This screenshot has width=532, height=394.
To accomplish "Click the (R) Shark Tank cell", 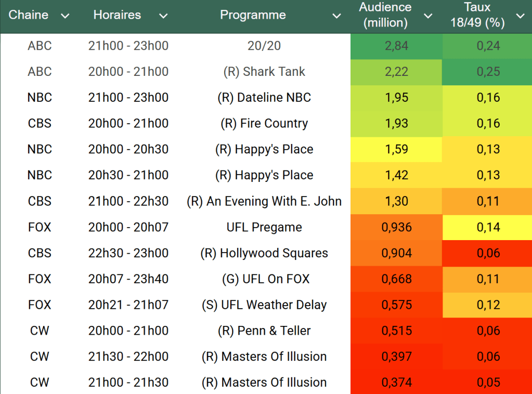I will 264,72.
